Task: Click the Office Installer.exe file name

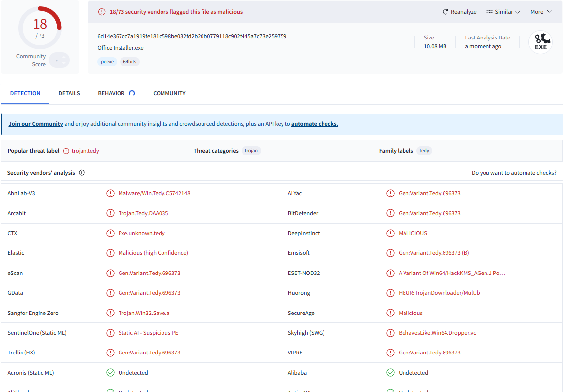Action: 121,48
